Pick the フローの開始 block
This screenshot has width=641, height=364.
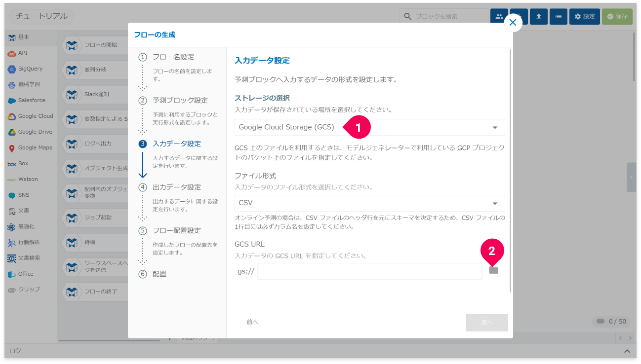[x=95, y=45]
